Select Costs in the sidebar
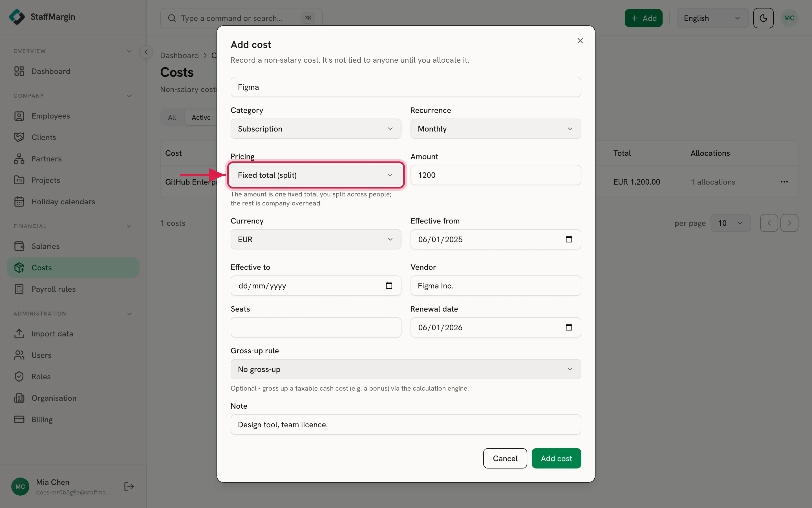This screenshot has width=812, height=508. 73,268
